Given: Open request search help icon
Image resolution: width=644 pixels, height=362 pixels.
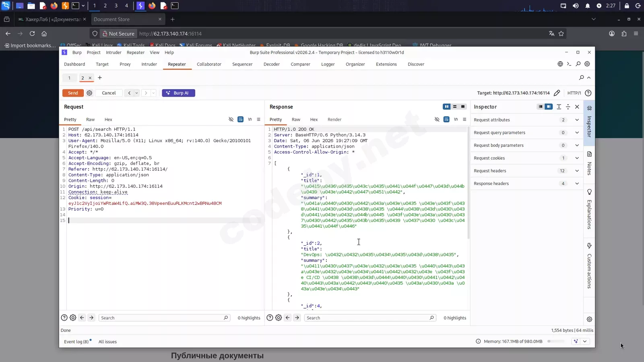Looking at the screenshot, I should 64,318.
